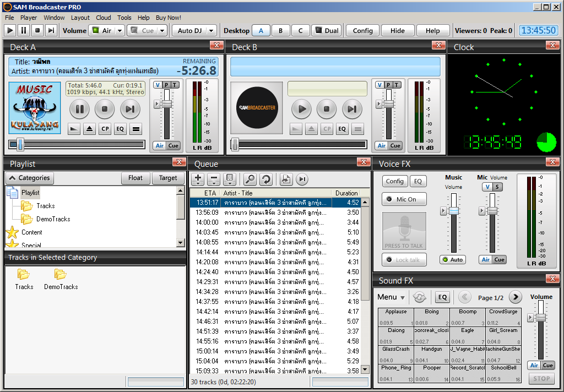Search the Queue with magnifier icon
The image size is (564, 392).
250,179
